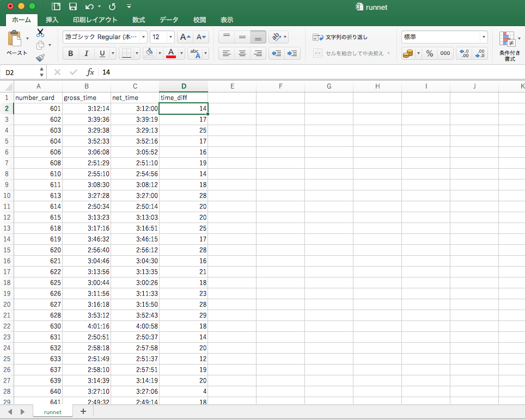Open the 印刷レイアウト ribbon tab

(x=95, y=20)
